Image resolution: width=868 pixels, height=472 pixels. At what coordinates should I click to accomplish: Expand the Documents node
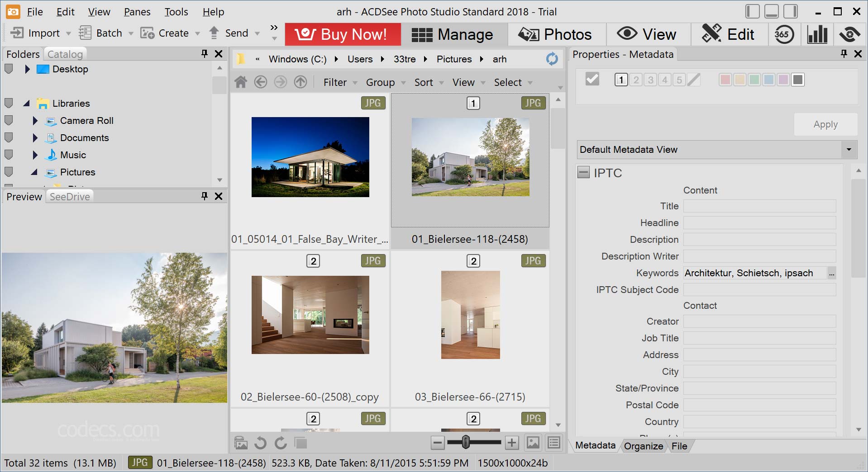[35, 138]
